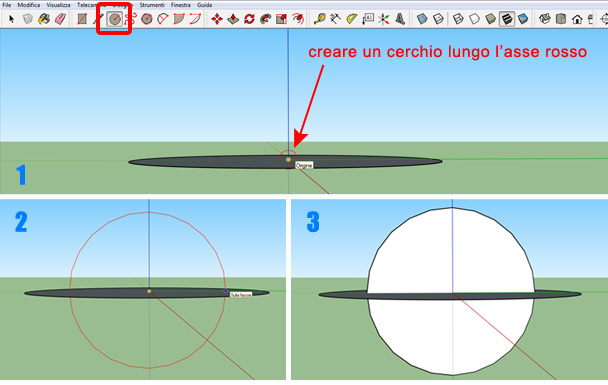608x385 pixels.
Task: Choose the yellow Protractor tool
Action: [x=352, y=19]
